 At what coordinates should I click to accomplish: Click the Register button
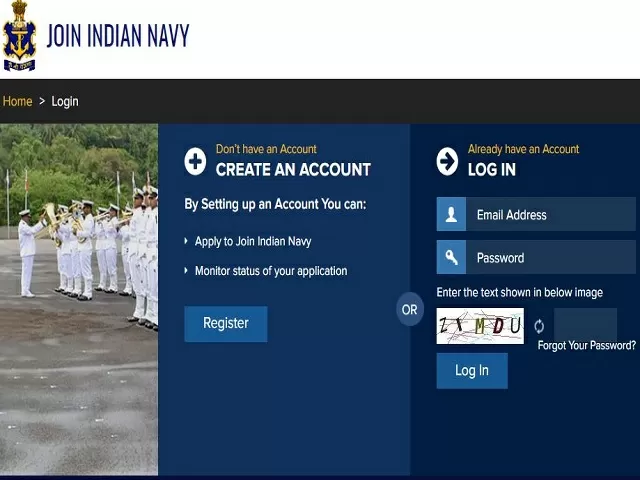[226, 324]
